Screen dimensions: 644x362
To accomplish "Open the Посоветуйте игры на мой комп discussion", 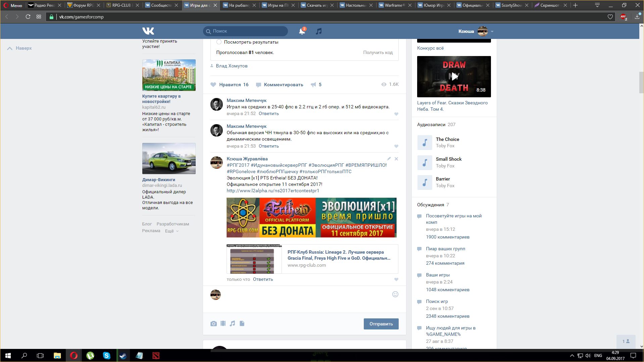I will (x=454, y=219).
